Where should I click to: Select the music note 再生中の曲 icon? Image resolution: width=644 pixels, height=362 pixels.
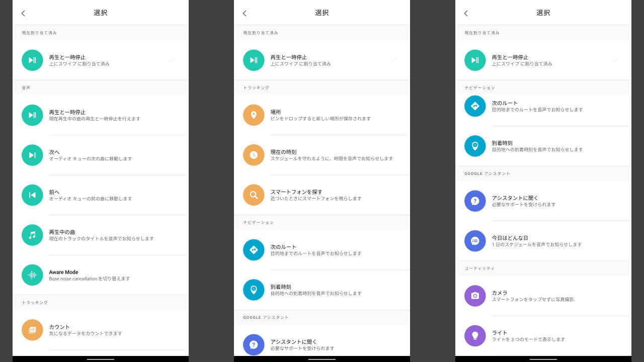(x=32, y=235)
